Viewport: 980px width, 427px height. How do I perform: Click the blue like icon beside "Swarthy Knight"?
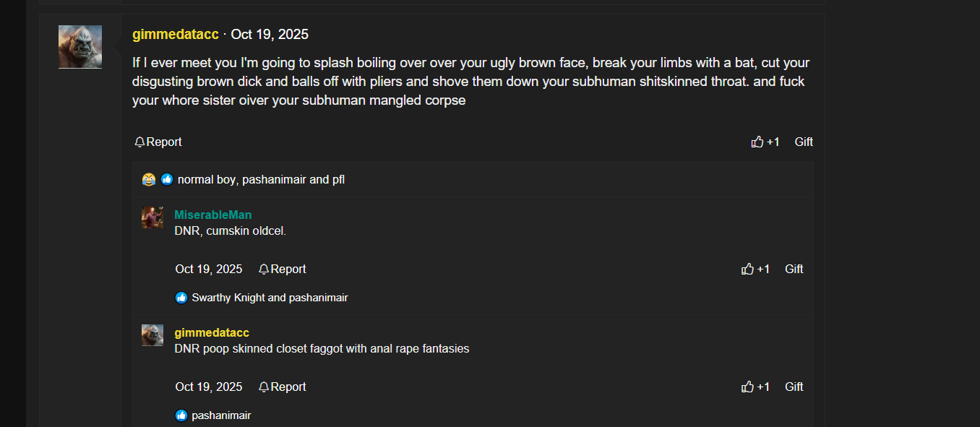[181, 298]
